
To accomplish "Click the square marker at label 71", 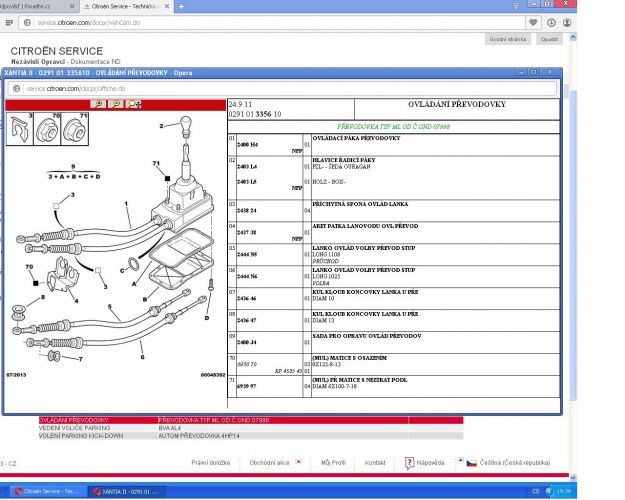I will pyautogui.click(x=167, y=179).
